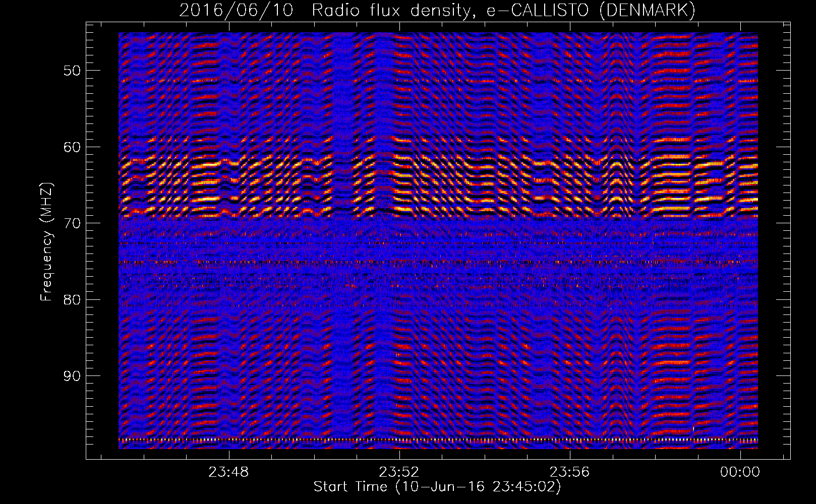
Task: Click the 60 frequency tick label
Action: [x=72, y=147]
